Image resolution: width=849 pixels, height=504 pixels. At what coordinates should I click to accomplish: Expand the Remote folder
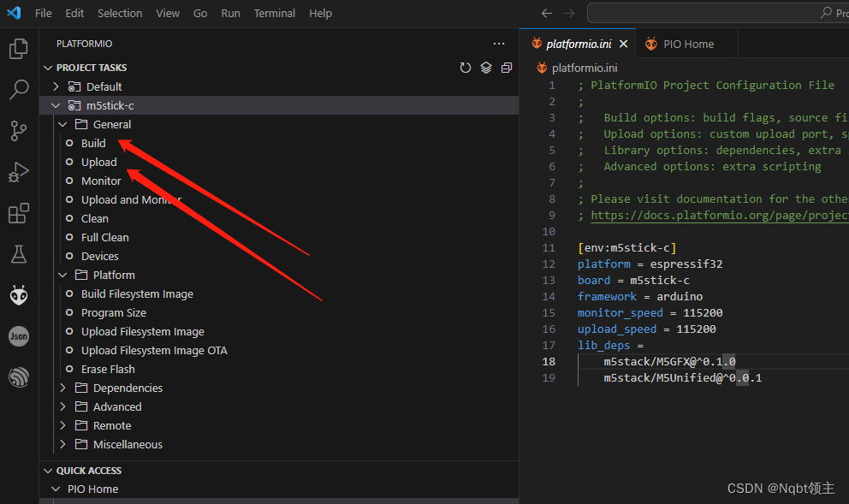pos(62,426)
